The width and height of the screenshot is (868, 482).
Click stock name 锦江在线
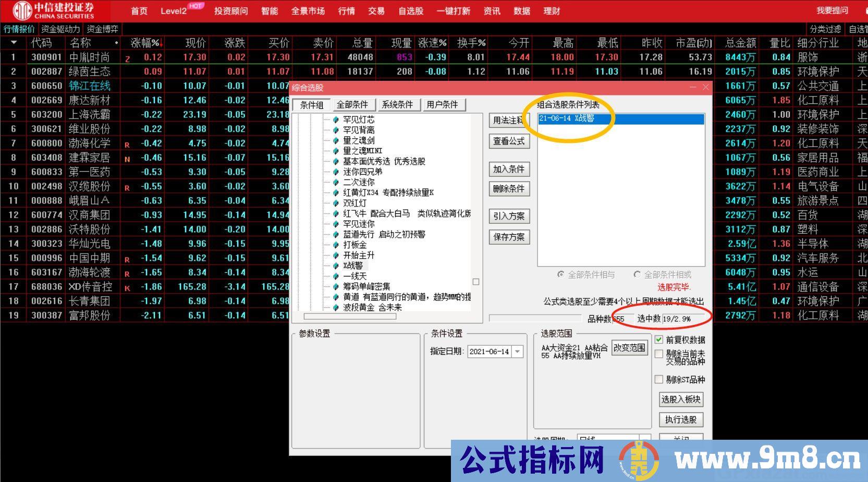pyautogui.click(x=89, y=86)
